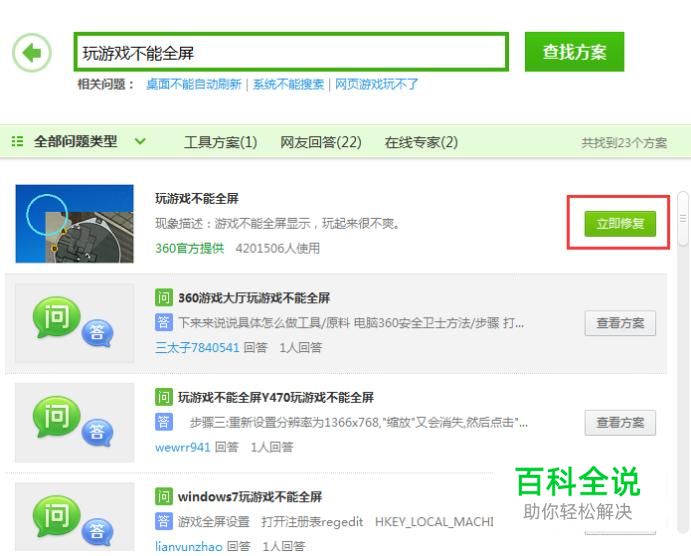Click 查看方案 for 360游戏大厅玩游戏不能全屏
This screenshot has height=556, width=691.
pyautogui.click(x=620, y=323)
